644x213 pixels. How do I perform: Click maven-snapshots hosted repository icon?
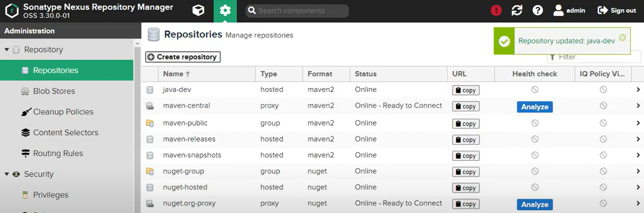150,155
